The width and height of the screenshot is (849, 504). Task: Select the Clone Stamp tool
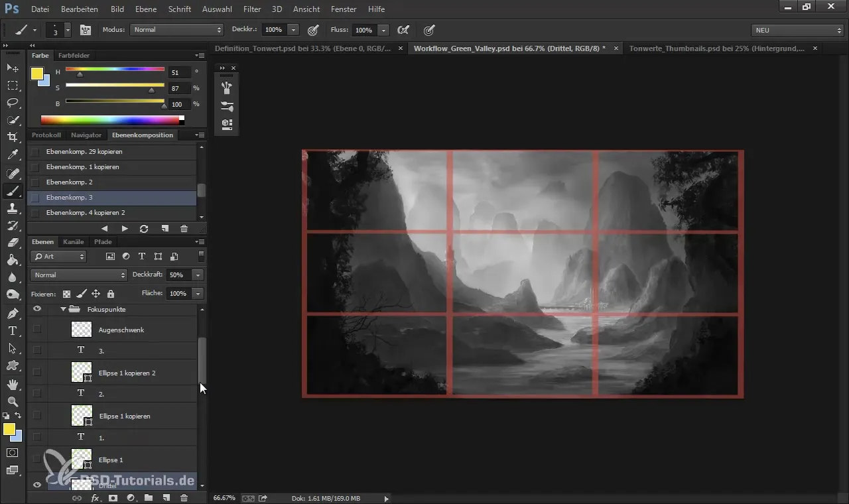[13, 208]
